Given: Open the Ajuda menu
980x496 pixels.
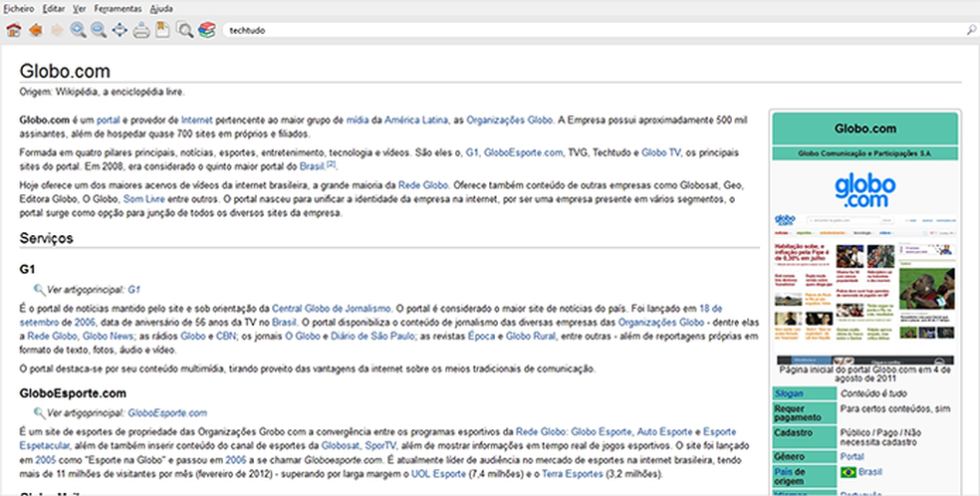Looking at the screenshot, I should [161, 9].
